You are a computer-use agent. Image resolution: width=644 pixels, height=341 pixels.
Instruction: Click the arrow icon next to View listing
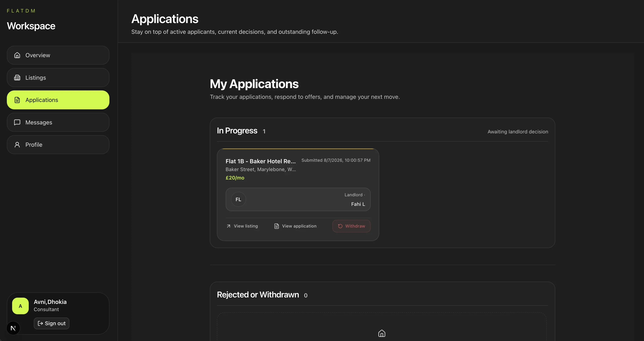click(228, 226)
